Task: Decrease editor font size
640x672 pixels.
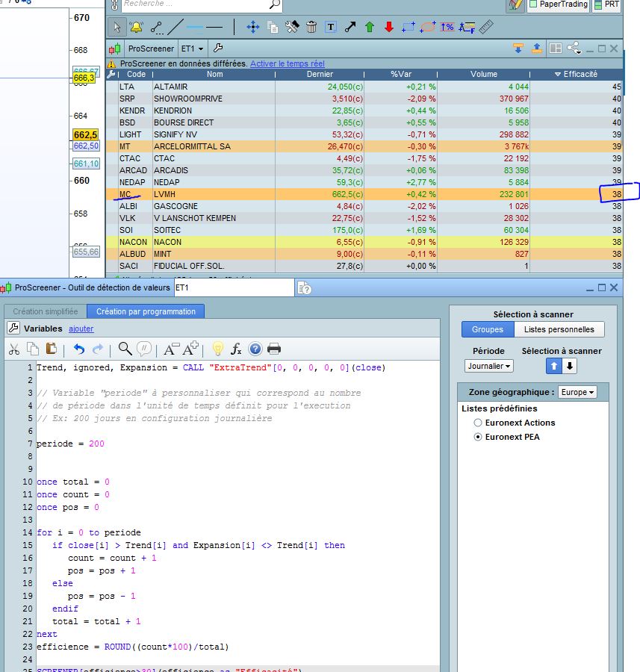Action: [x=171, y=349]
